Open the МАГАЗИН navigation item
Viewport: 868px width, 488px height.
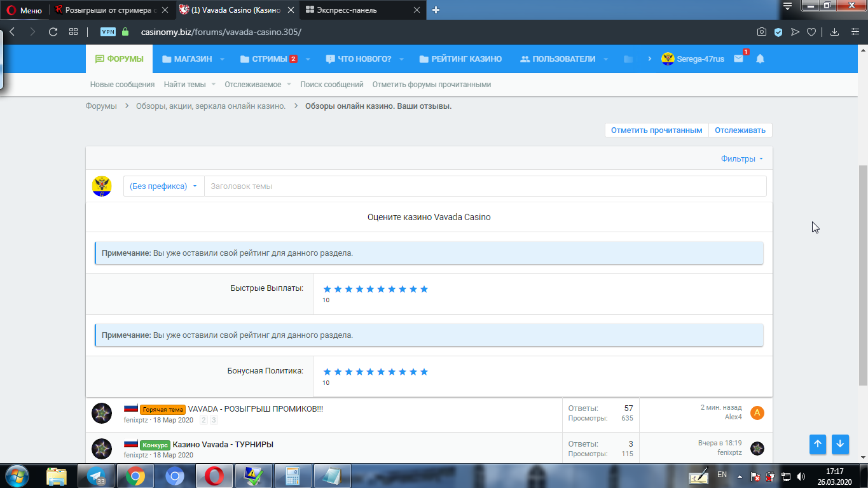pyautogui.click(x=186, y=59)
